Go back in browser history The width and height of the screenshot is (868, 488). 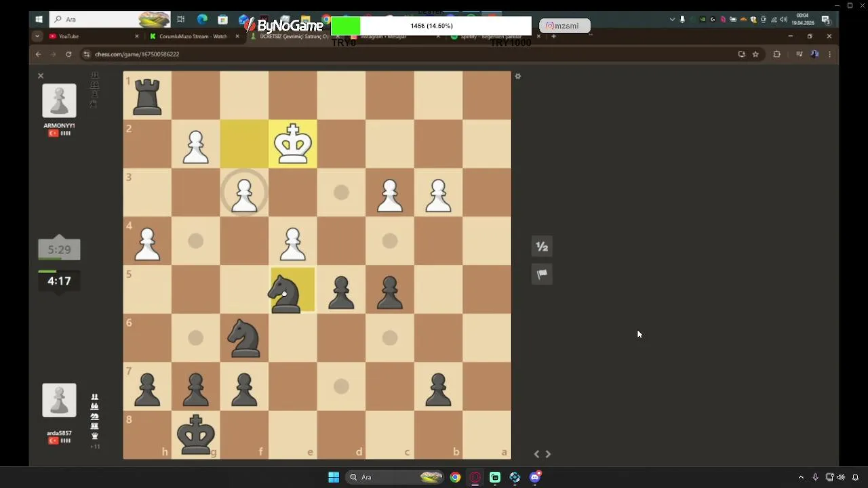[38, 54]
